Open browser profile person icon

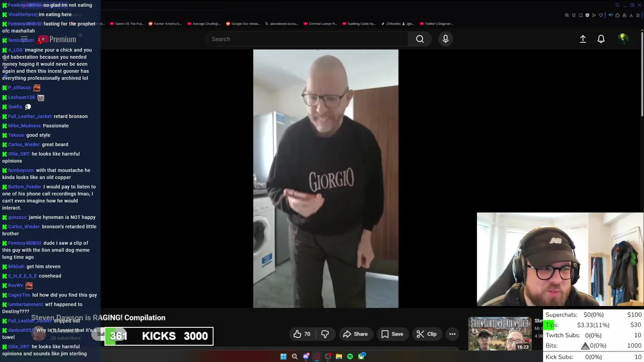[624, 15]
